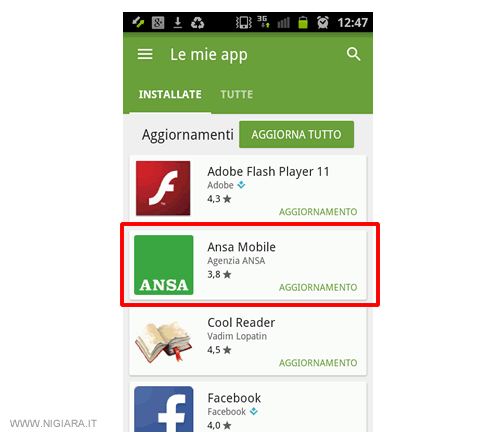Tap AGGIORNAMENTO for Adobe Flash Player 11
Viewport: 500px width, 440px height.
[x=318, y=212]
